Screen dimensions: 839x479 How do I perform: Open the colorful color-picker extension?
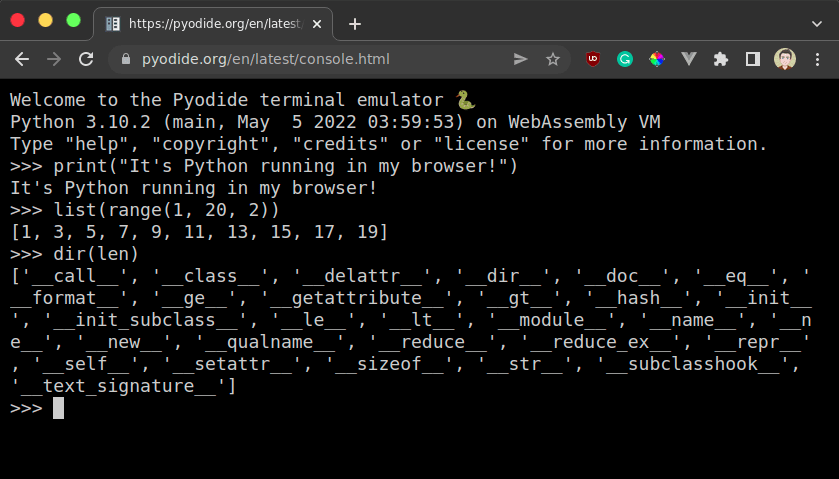click(x=657, y=59)
